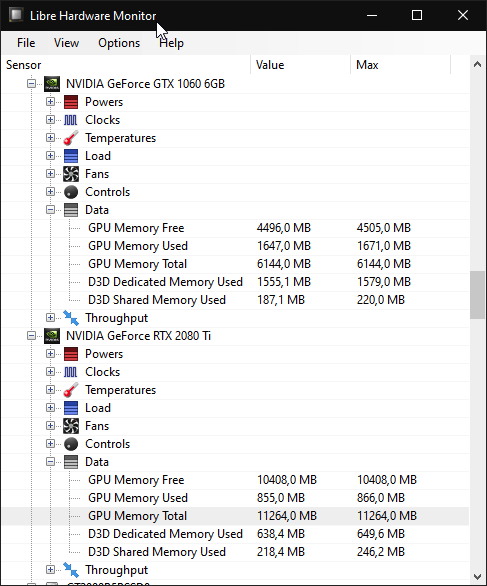Expand Load under GTX 1060
This screenshot has width=487, height=586.
[50, 155]
